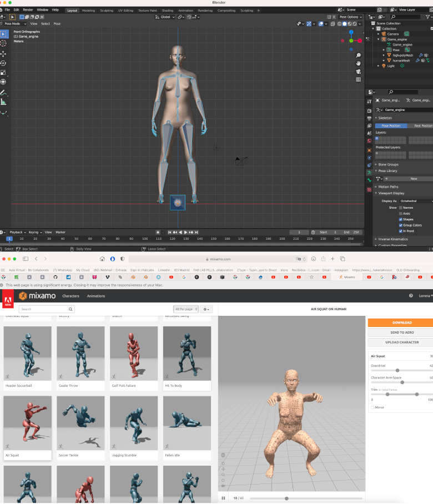
Task: Open the Object Data armature properties tab
Action: click(369, 173)
